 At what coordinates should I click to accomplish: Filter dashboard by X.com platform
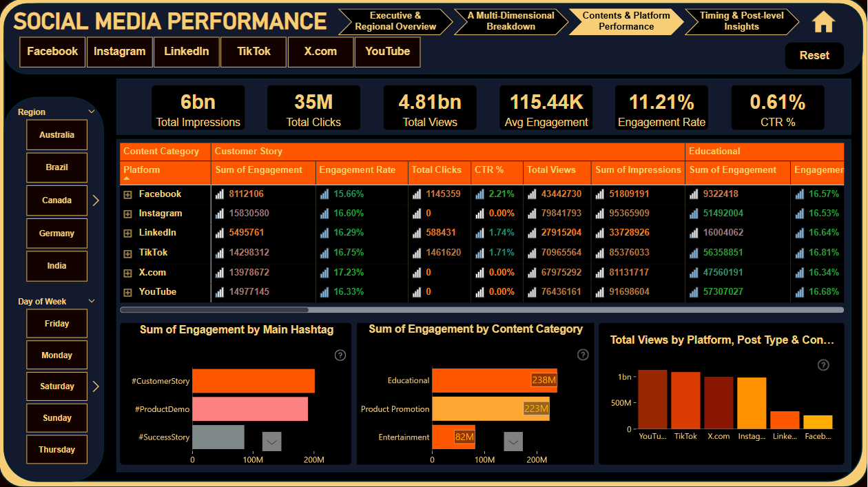[320, 52]
